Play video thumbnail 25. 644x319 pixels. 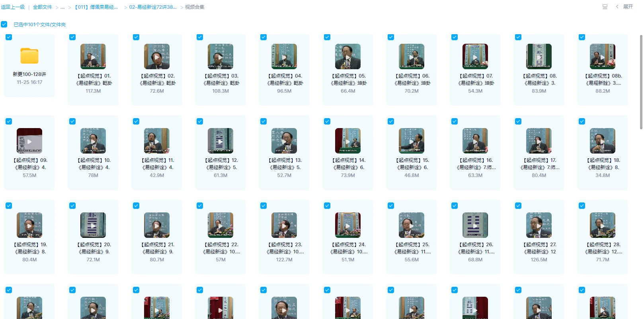coord(412,225)
